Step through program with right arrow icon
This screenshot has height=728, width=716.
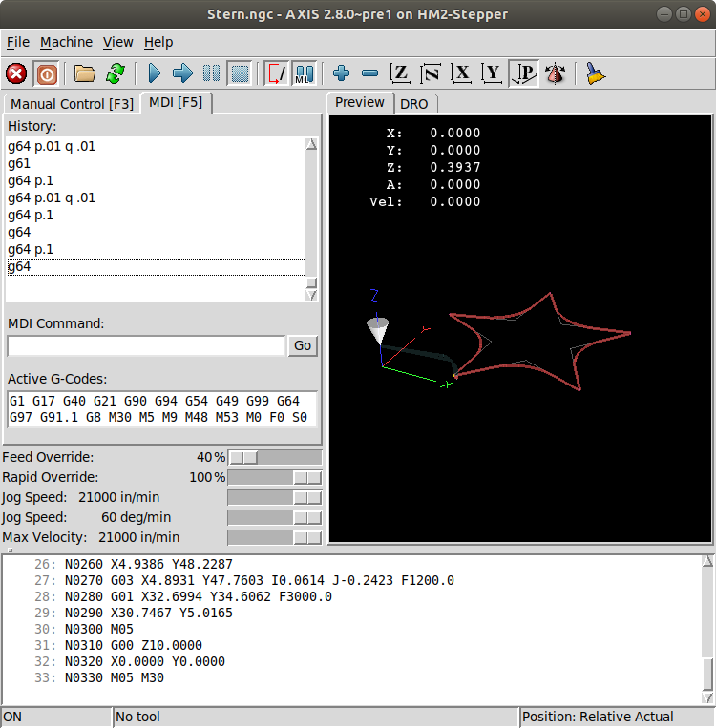click(182, 73)
